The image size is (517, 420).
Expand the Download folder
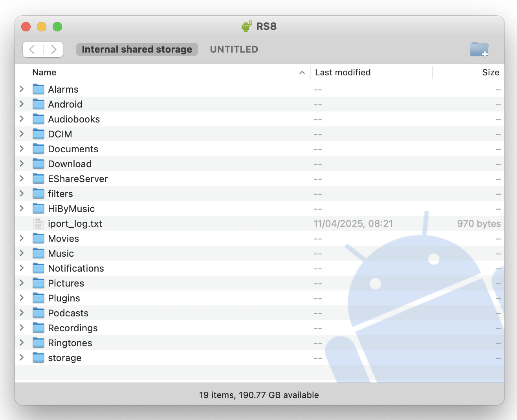pos(22,164)
